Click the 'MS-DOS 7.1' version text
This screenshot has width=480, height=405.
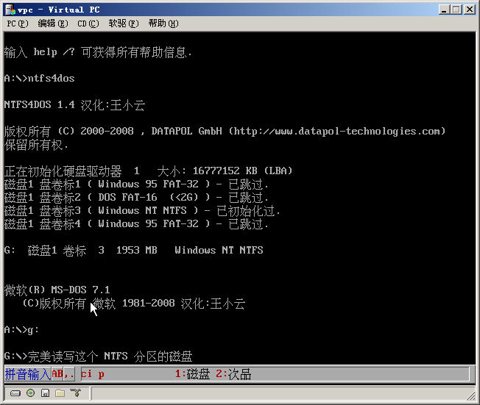(x=80, y=290)
